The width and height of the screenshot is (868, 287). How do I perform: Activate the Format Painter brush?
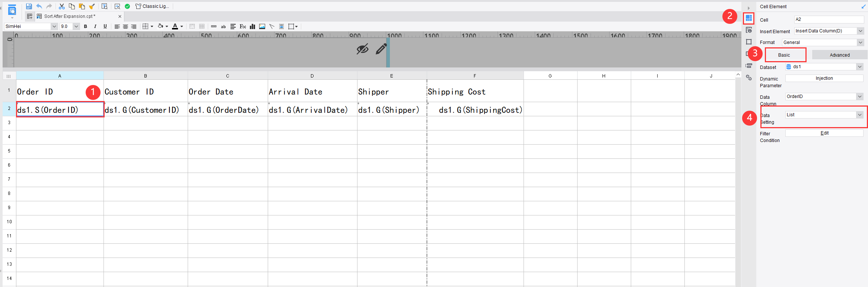coord(92,6)
